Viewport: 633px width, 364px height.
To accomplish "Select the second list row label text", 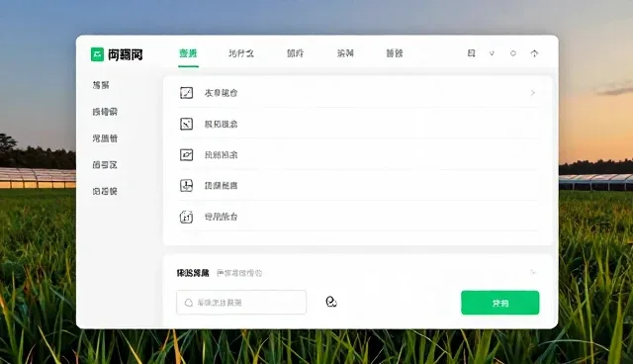I will 221,124.
